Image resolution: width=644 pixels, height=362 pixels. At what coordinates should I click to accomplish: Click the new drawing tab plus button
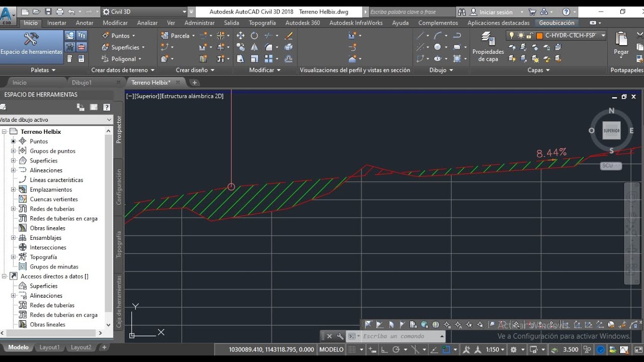[195, 82]
